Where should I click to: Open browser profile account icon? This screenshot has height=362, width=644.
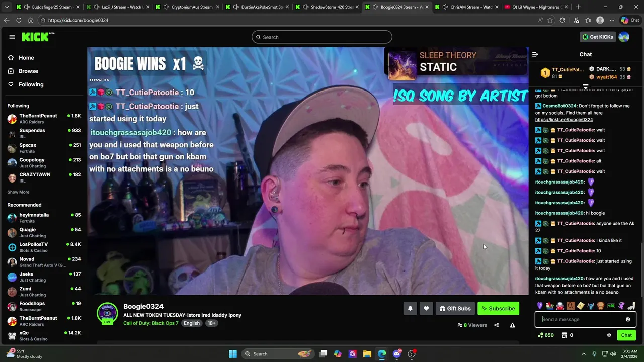tap(600, 20)
